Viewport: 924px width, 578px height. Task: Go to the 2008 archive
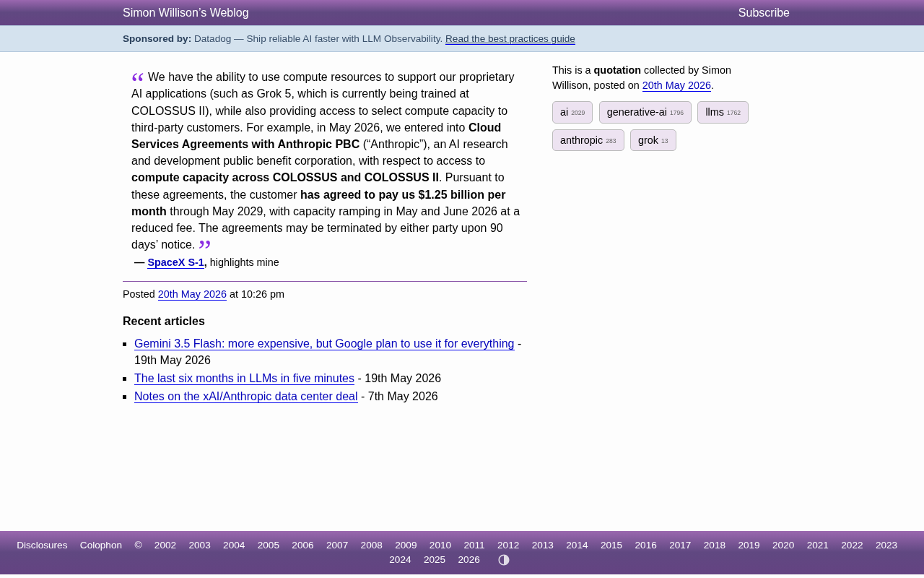coord(372,545)
